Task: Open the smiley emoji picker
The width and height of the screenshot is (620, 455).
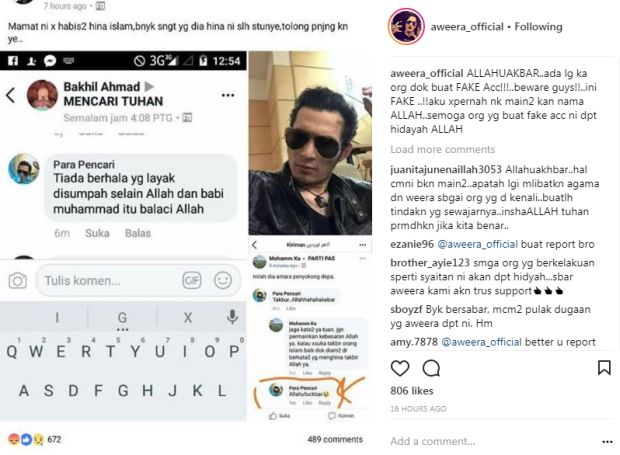Action: [x=223, y=280]
